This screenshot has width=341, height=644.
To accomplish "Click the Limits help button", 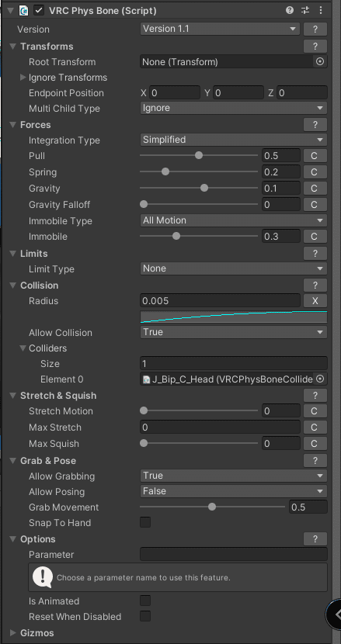I will point(315,254).
